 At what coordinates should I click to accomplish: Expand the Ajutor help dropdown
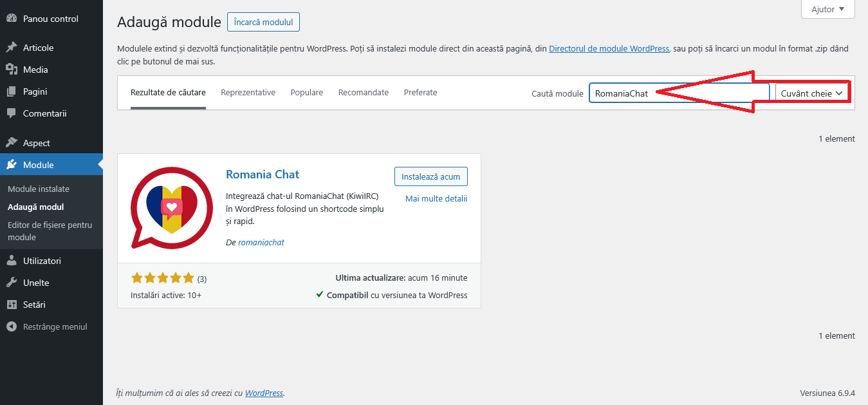pyautogui.click(x=827, y=9)
